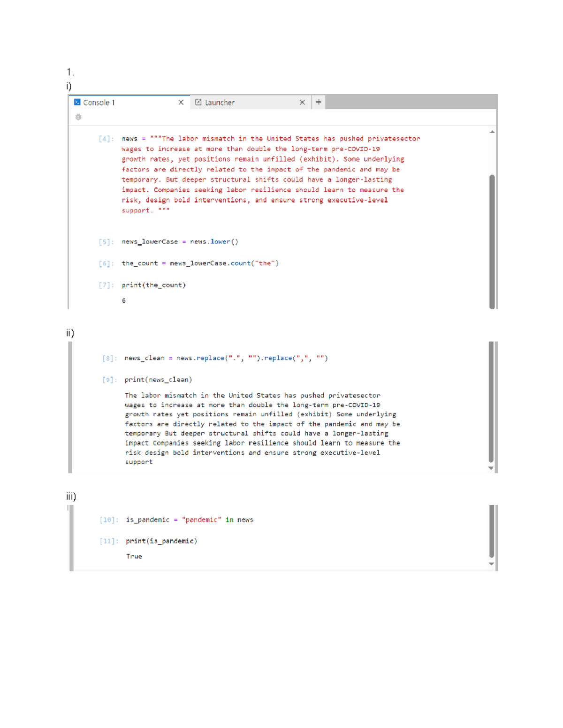Select the [4] cell prompt

(x=106, y=139)
